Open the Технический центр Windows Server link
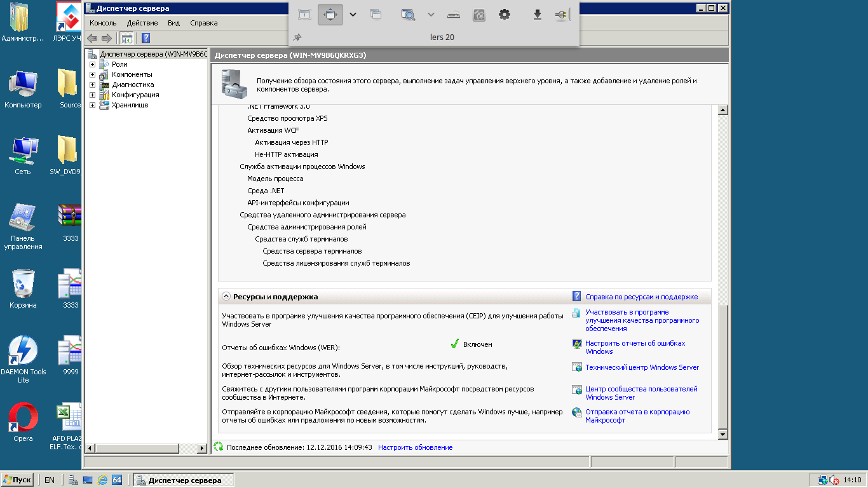Viewport: 868px width, 488px height. click(642, 367)
